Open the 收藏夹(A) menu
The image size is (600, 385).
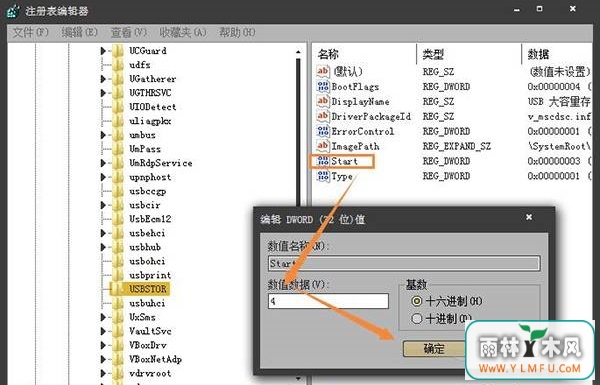pyautogui.click(x=183, y=33)
